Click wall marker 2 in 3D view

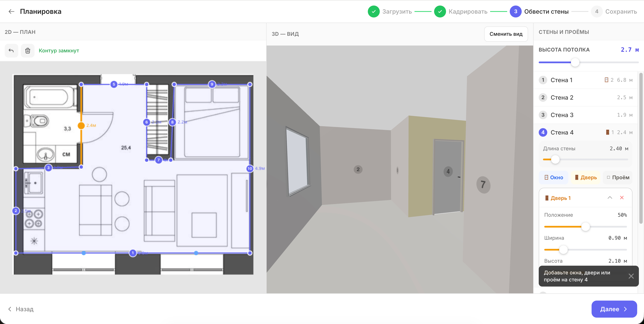pyautogui.click(x=358, y=170)
